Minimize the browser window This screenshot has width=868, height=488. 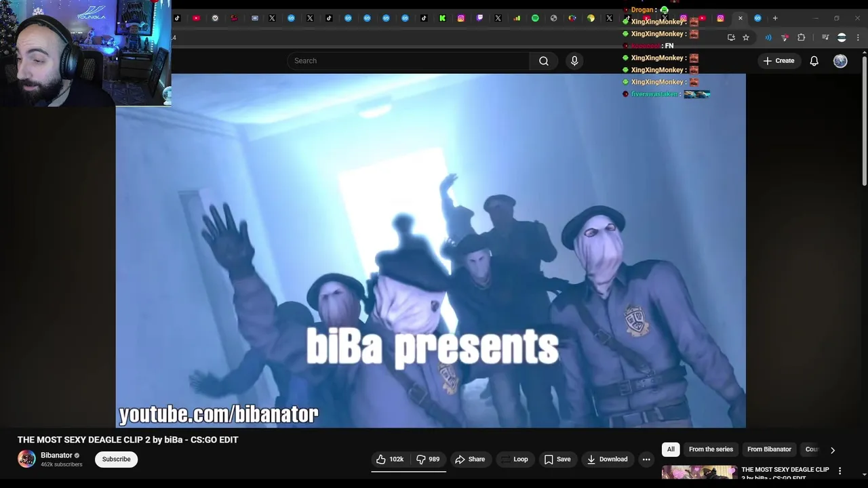point(816,18)
